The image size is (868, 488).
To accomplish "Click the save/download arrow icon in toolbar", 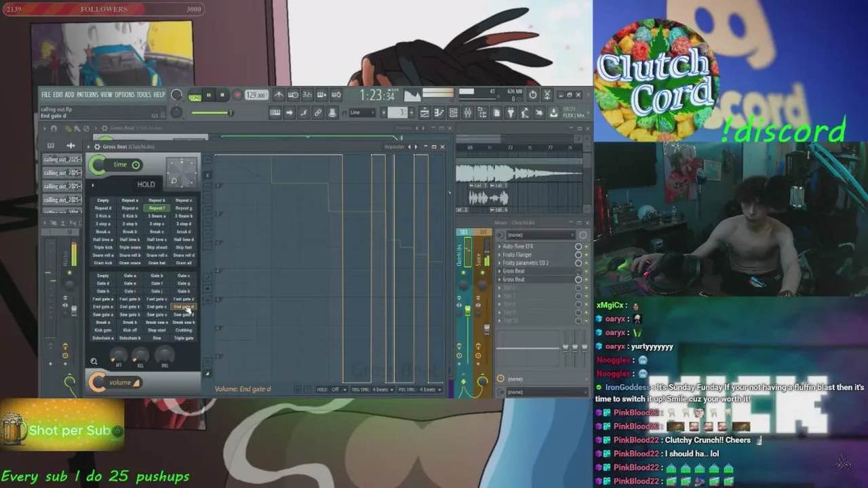I will [553, 113].
